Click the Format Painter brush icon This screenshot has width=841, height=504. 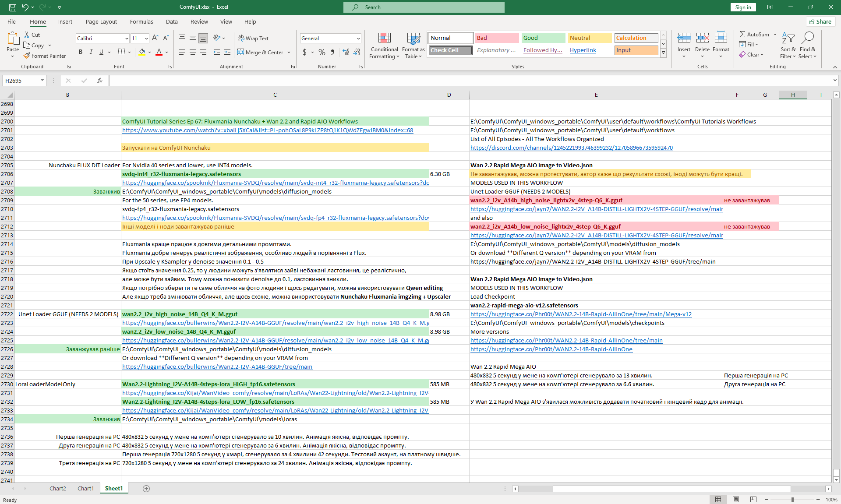click(27, 56)
